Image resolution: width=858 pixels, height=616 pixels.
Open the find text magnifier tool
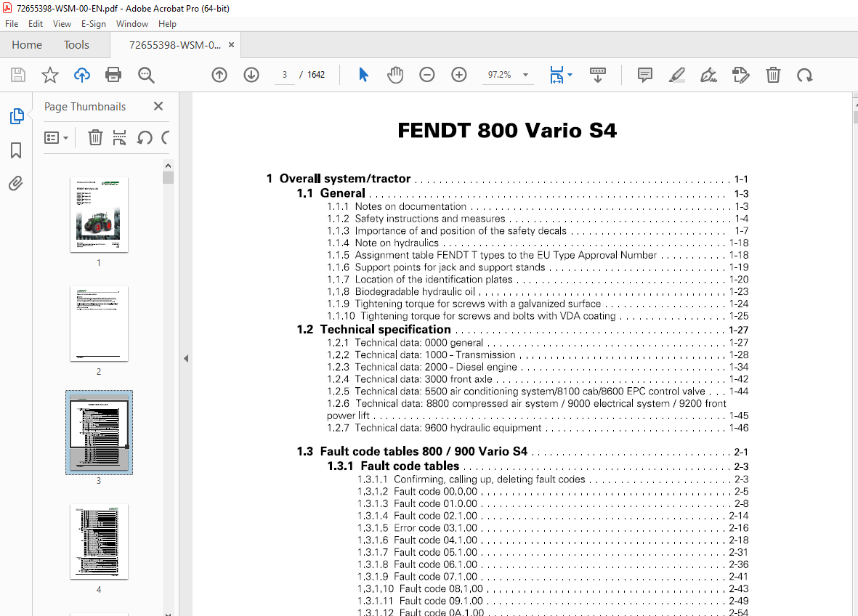pos(146,75)
